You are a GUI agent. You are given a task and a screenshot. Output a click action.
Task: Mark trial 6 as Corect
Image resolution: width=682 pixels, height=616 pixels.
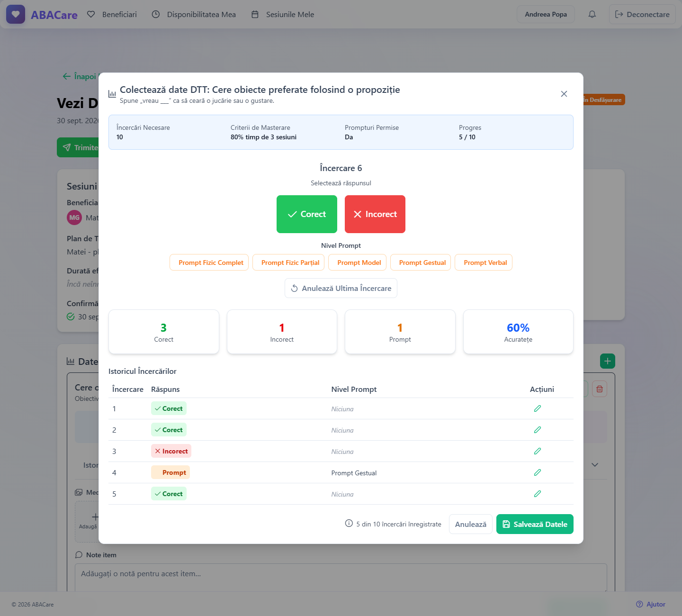coord(307,214)
